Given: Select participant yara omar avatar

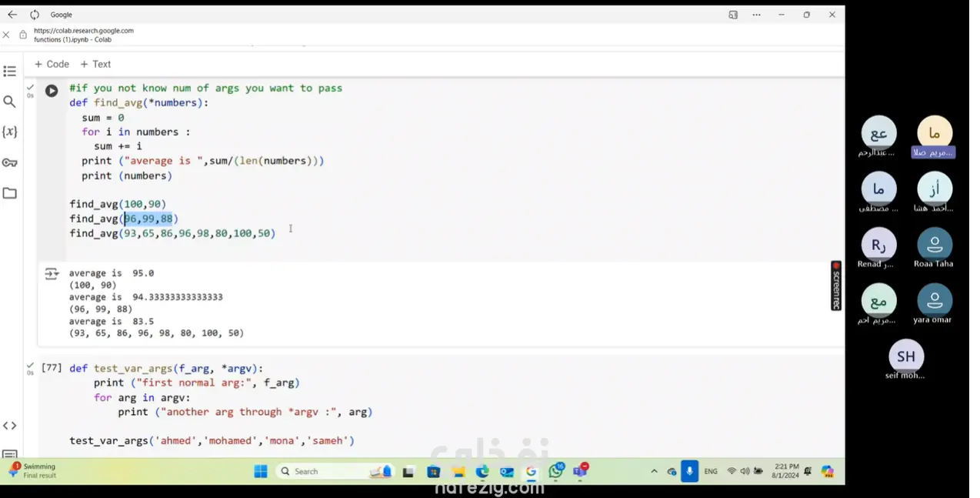Looking at the screenshot, I should 935,301.
